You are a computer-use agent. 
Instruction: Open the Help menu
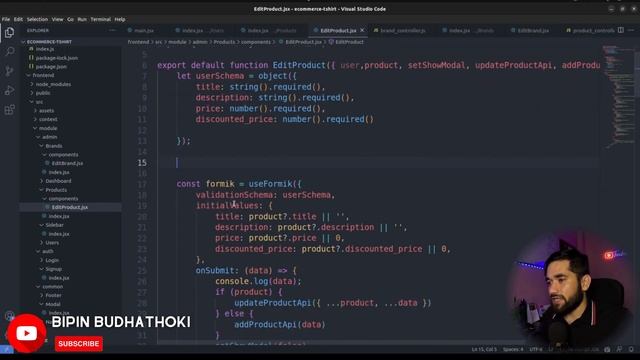coord(120,19)
